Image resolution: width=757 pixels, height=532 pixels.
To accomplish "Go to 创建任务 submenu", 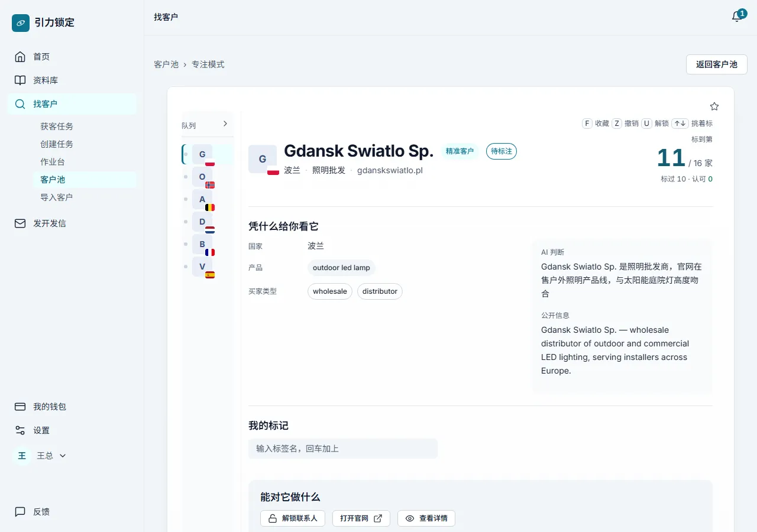I will click(x=85, y=144).
